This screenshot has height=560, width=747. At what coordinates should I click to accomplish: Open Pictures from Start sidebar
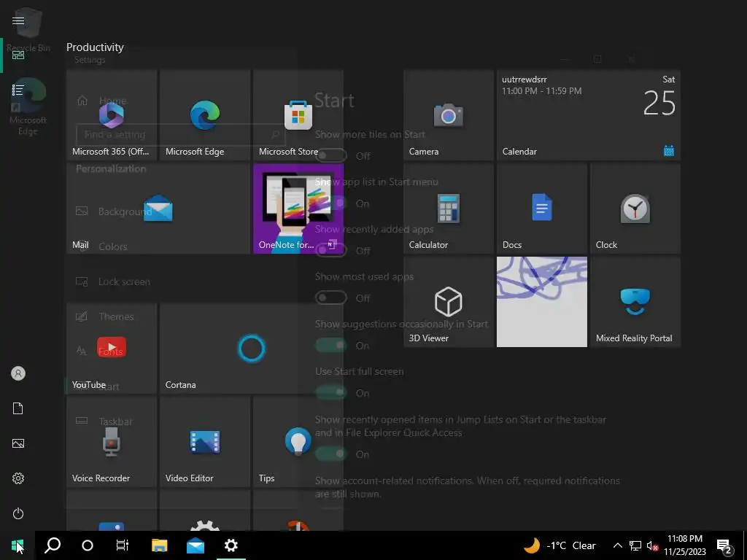point(18,443)
